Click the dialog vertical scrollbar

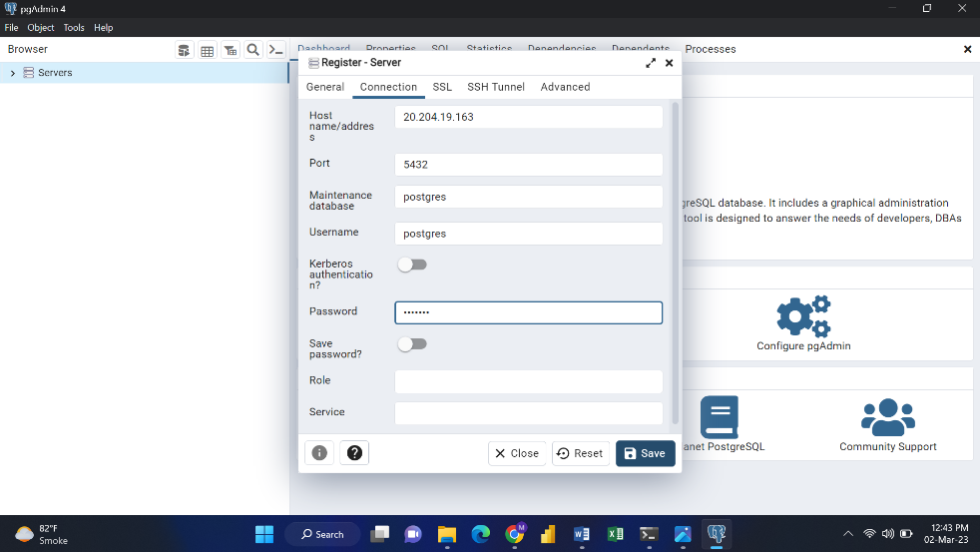pyautogui.click(x=675, y=263)
